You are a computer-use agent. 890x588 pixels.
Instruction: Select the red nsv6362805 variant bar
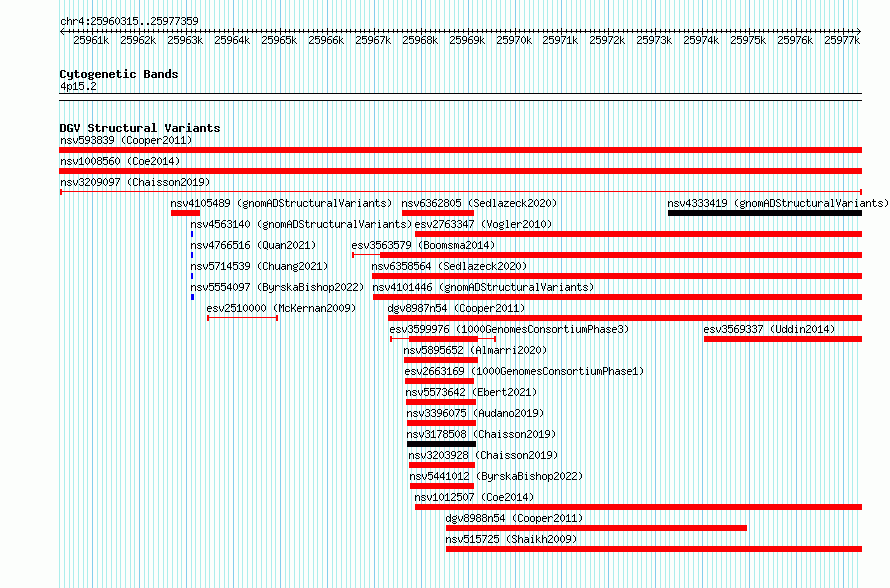pyautogui.click(x=438, y=213)
